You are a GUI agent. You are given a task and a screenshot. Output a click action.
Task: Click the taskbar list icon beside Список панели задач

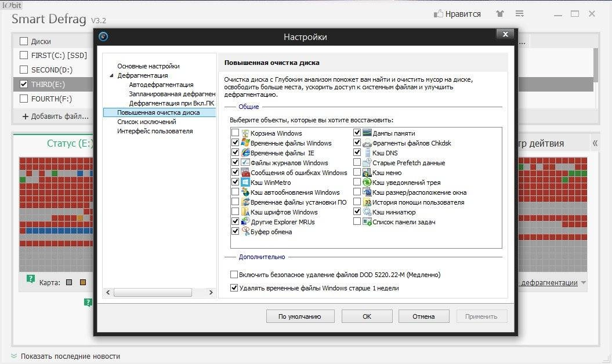click(x=367, y=221)
